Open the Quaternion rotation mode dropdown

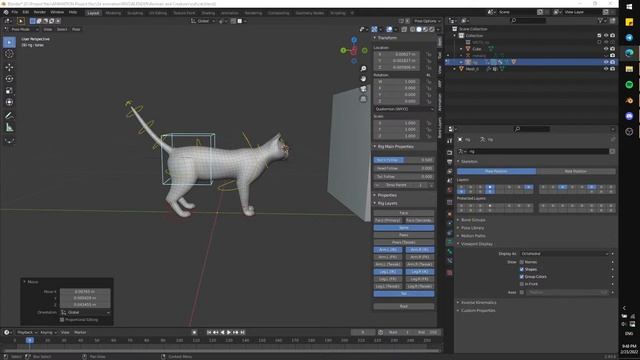(404, 109)
